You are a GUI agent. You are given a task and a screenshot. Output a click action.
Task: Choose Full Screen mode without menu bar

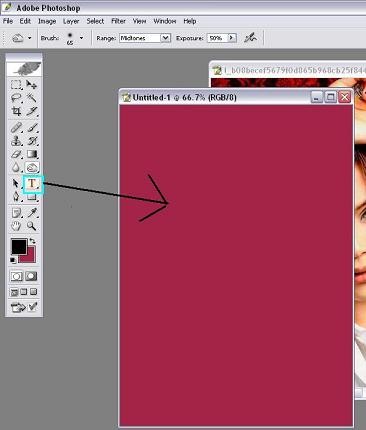pos(33,292)
